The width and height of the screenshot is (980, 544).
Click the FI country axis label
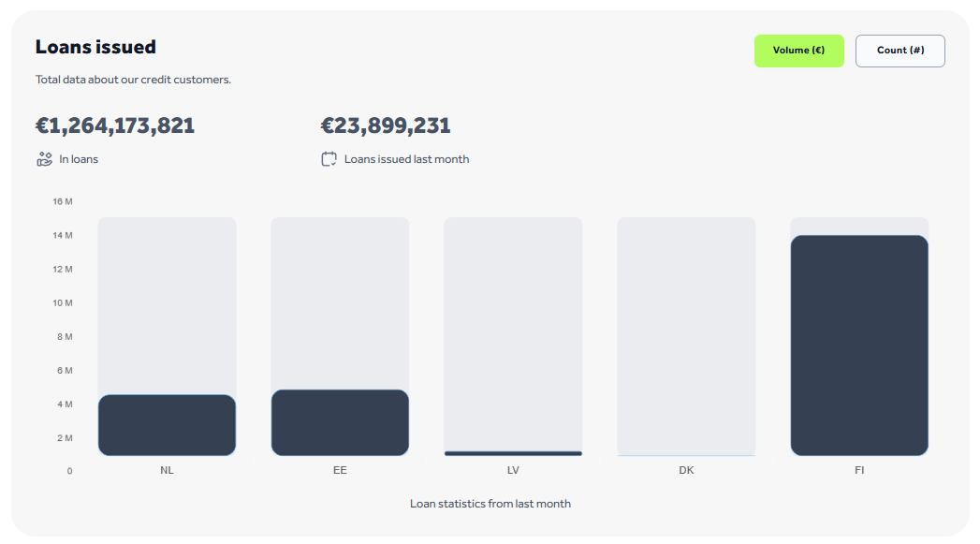pyautogui.click(x=859, y=470)
